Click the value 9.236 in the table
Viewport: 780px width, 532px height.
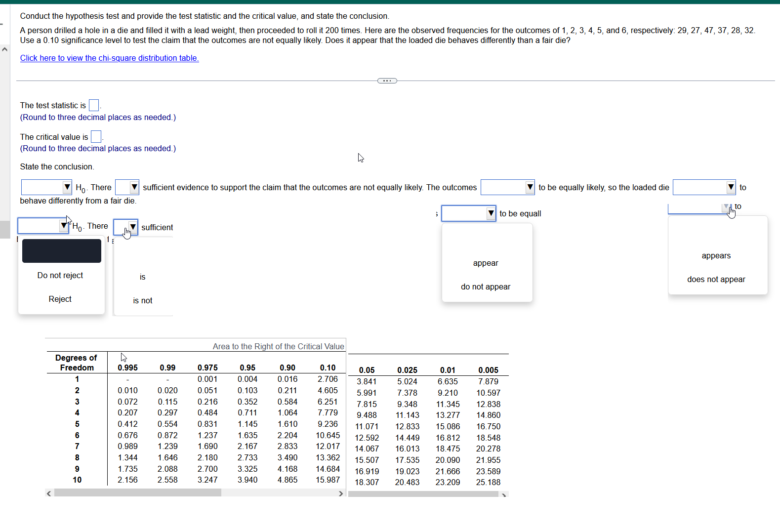tap(328, 424)
